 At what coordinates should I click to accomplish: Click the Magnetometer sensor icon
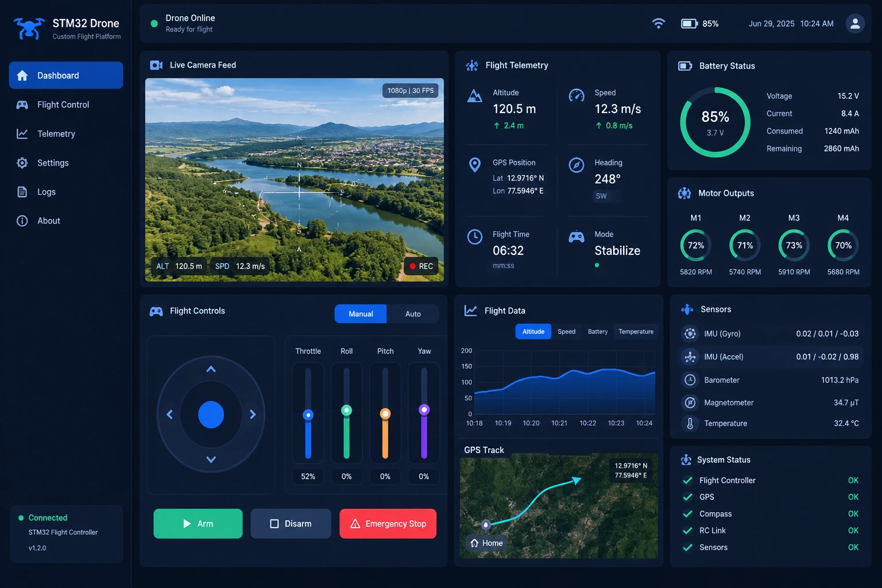click(x=690, y=403)
